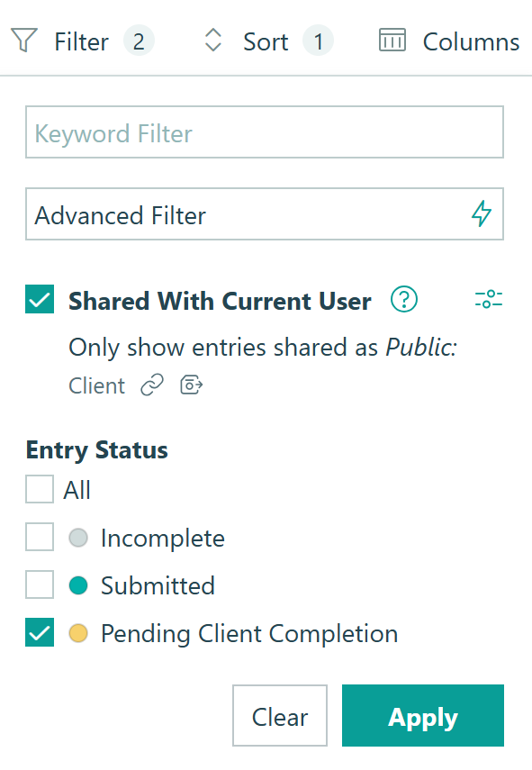Enable the Submitted status filter
Screen dimensions: 532x770
(x=39, y=585)
